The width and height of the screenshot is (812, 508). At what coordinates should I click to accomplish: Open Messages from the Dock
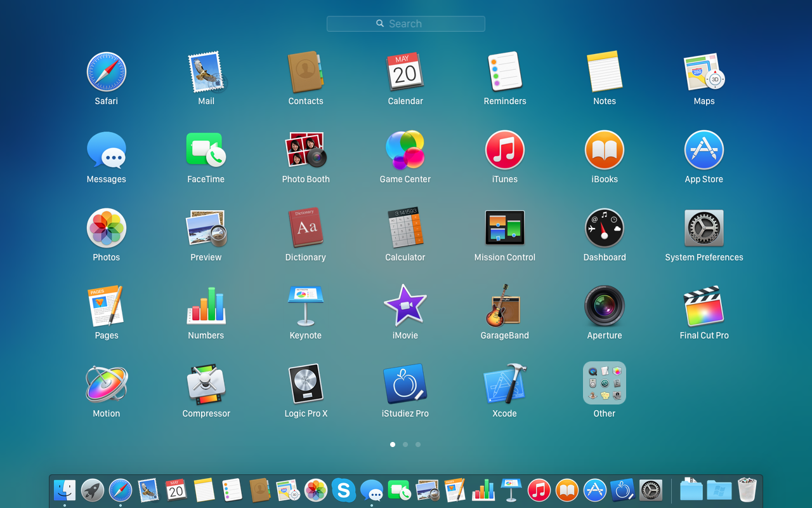tap(372, 490)
